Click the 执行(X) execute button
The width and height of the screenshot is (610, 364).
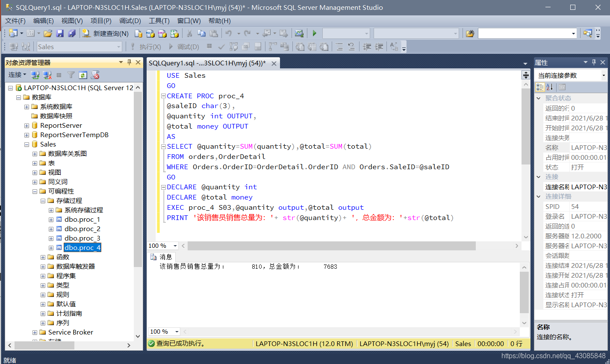[x=145, y=47]
